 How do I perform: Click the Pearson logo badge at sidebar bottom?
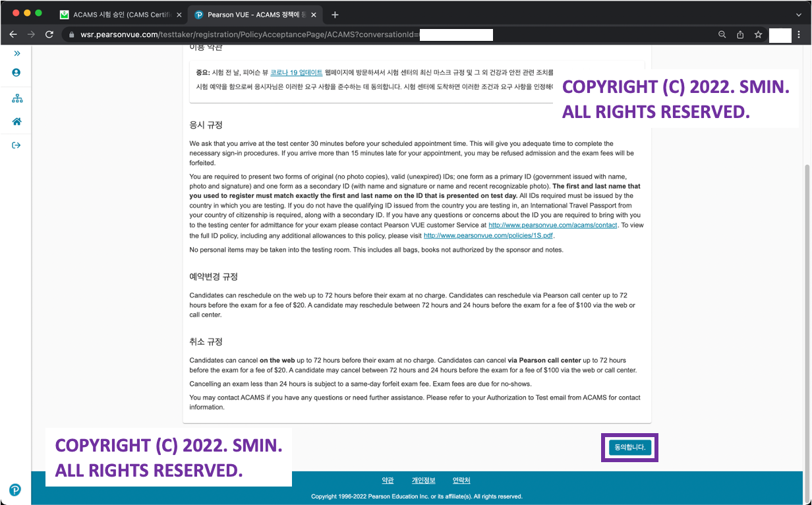pyautogui.click(x=15, y=490)
